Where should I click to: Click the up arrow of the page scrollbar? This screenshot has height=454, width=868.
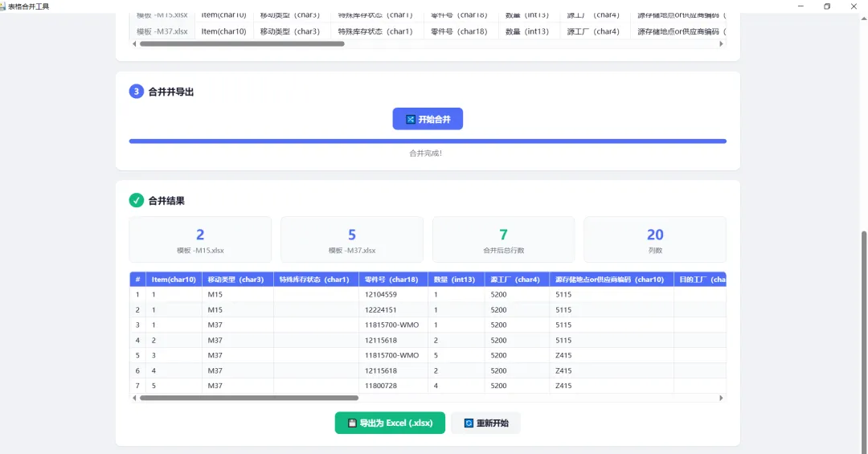[x=863, y=18]
